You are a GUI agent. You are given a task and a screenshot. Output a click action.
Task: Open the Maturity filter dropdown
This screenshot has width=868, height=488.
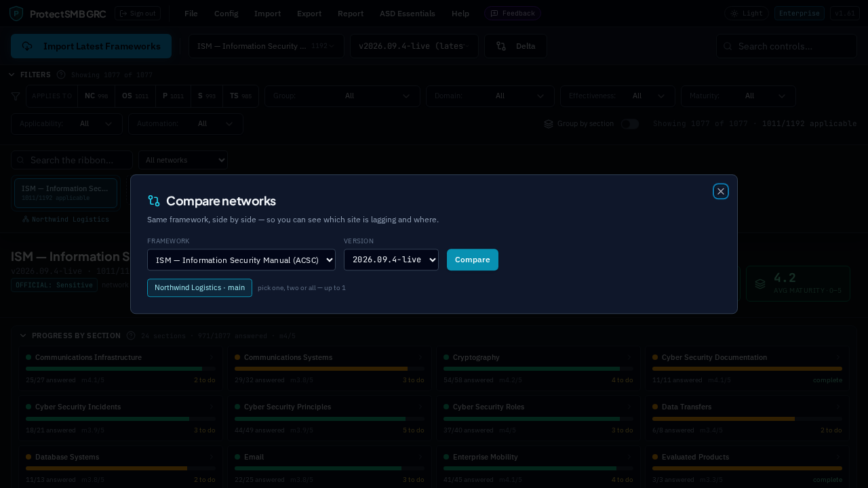click(x=738, y=96)
